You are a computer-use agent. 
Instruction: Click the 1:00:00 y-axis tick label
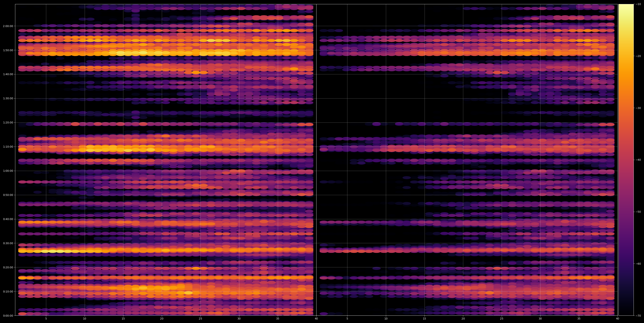tap(8, 171)
